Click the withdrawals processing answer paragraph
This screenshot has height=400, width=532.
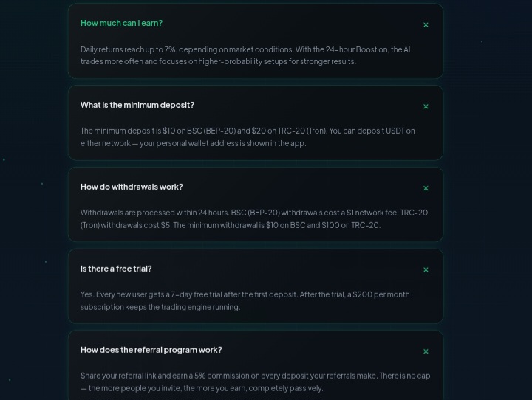coord(254,218)
